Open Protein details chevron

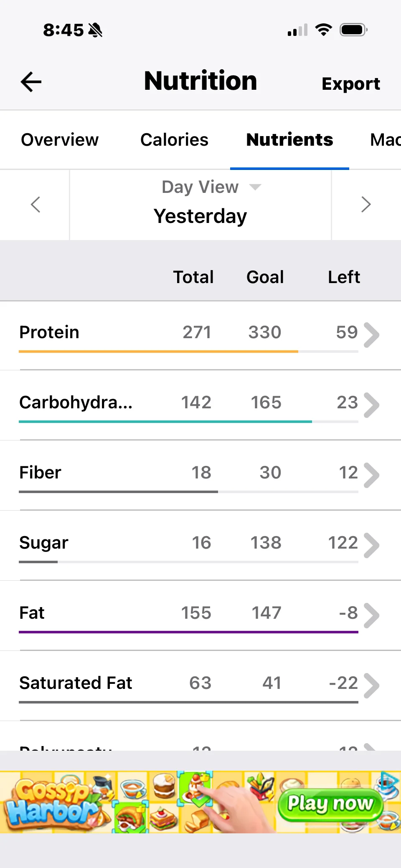coord(371,335)
